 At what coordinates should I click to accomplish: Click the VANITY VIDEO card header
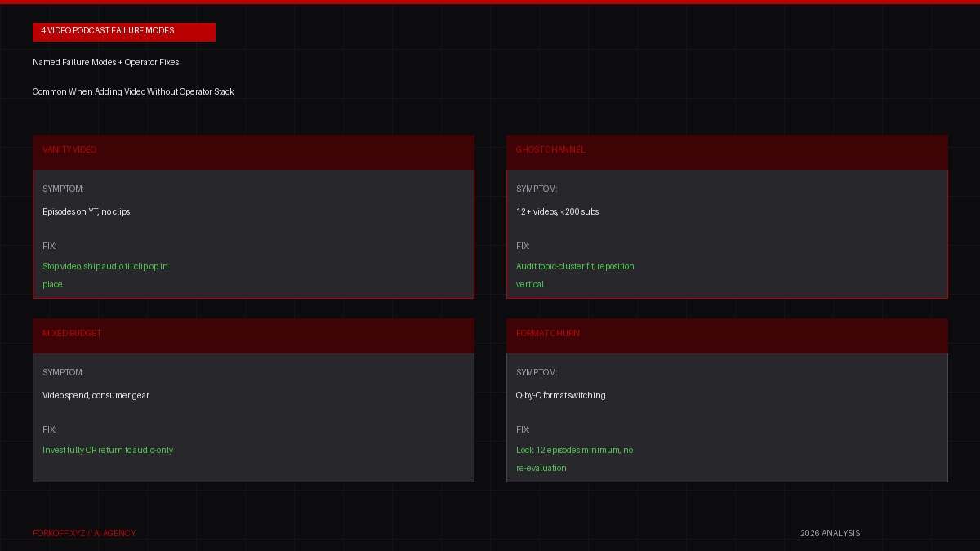[x=253, y=152]
